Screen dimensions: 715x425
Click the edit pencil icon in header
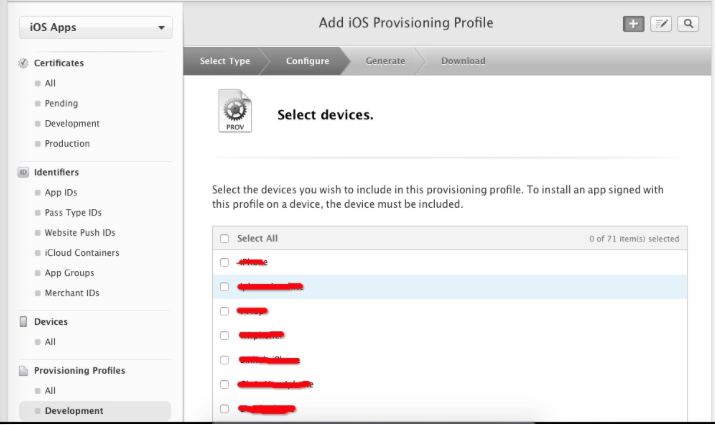[x=660, y=24]
